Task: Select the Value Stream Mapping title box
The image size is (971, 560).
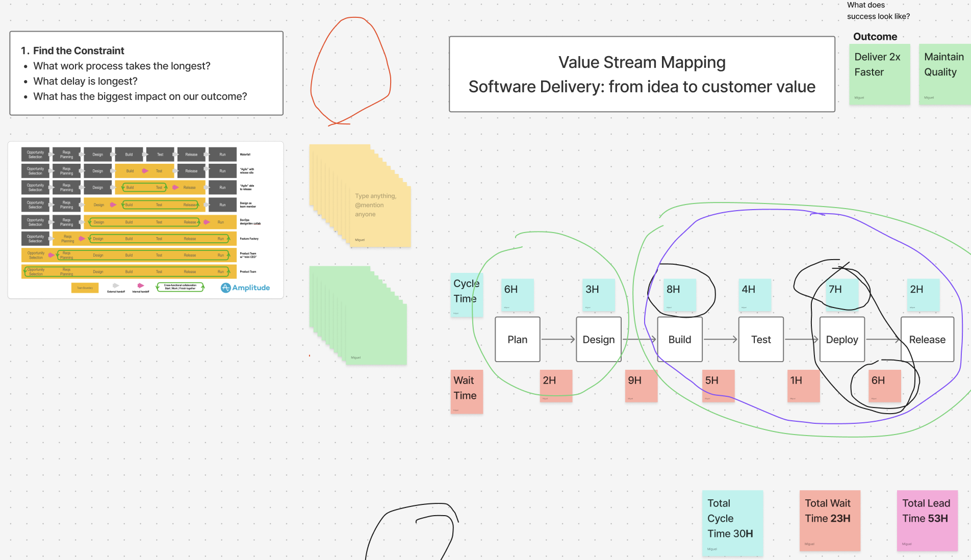Action: click(642, 74)
